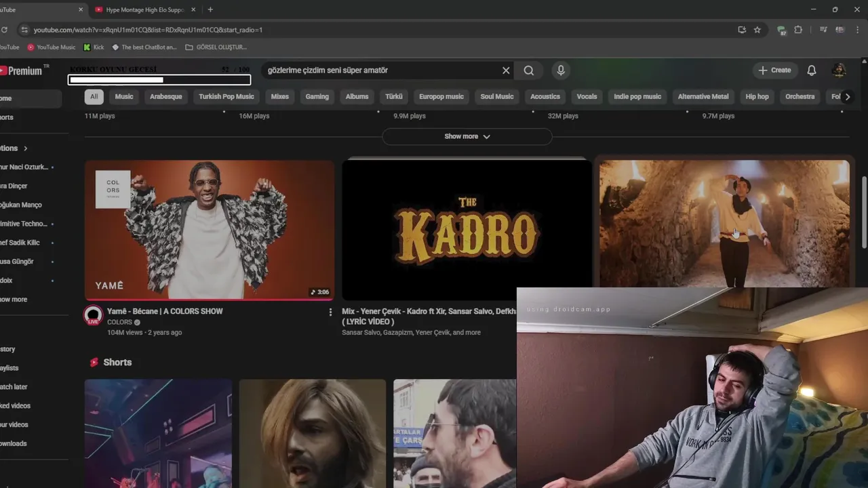Open the Create menu

[774, 70]
